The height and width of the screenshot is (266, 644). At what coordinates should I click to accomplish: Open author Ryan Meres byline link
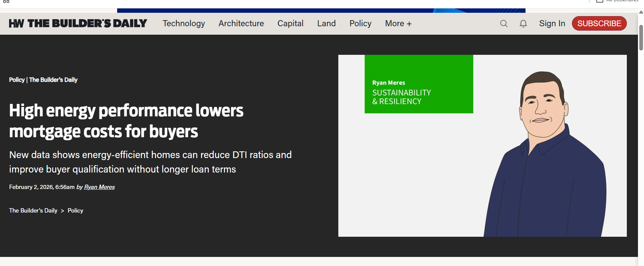(99, 187)
